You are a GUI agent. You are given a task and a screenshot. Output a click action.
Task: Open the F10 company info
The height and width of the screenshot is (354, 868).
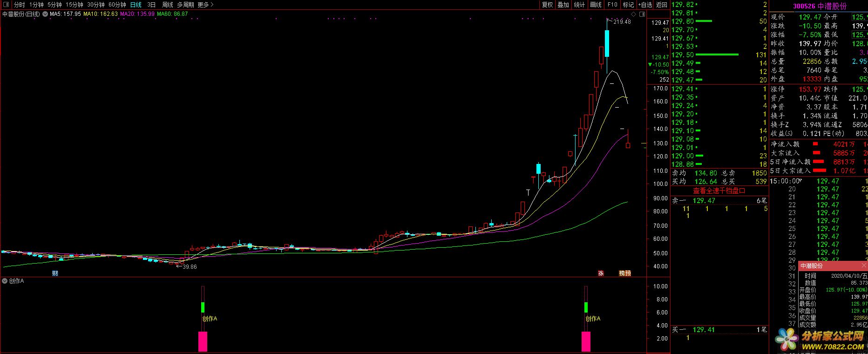coord(612,5)
